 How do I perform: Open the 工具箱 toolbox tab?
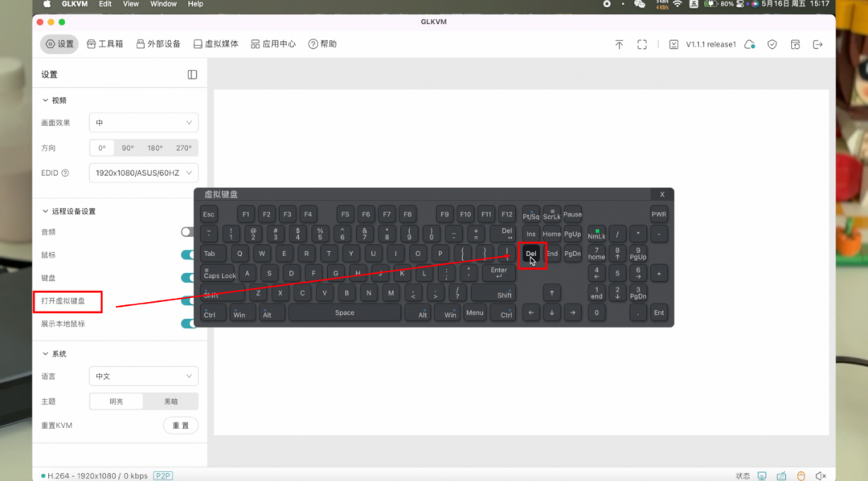point(104,44)
